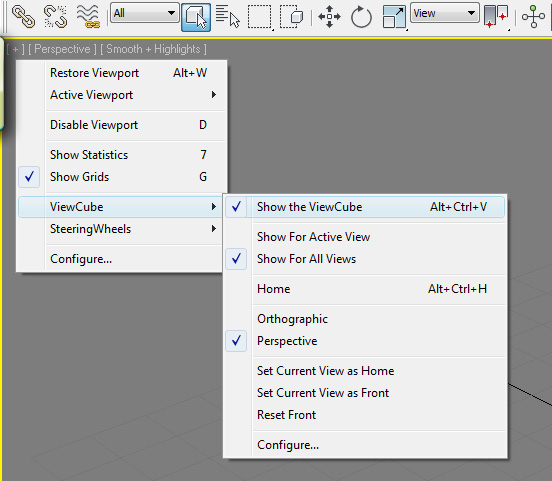Open Select by Name list

227,17
